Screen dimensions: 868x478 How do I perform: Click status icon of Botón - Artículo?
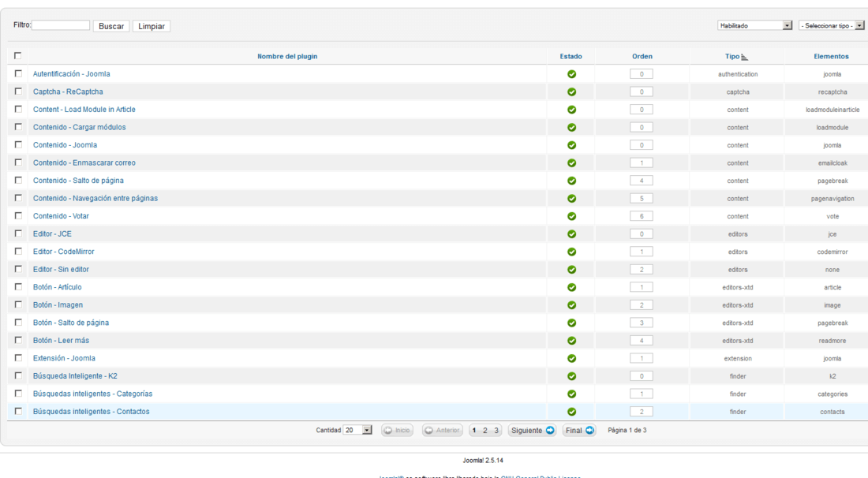coord(571,287)
